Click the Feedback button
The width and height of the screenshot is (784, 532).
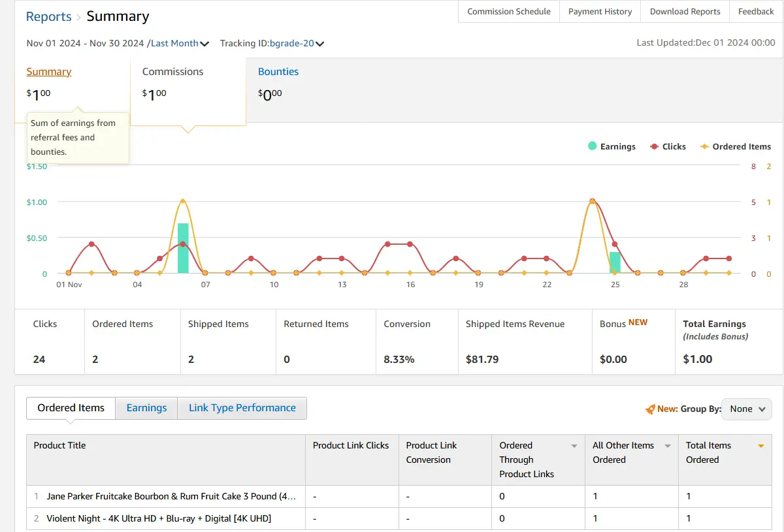coord(756,12)
